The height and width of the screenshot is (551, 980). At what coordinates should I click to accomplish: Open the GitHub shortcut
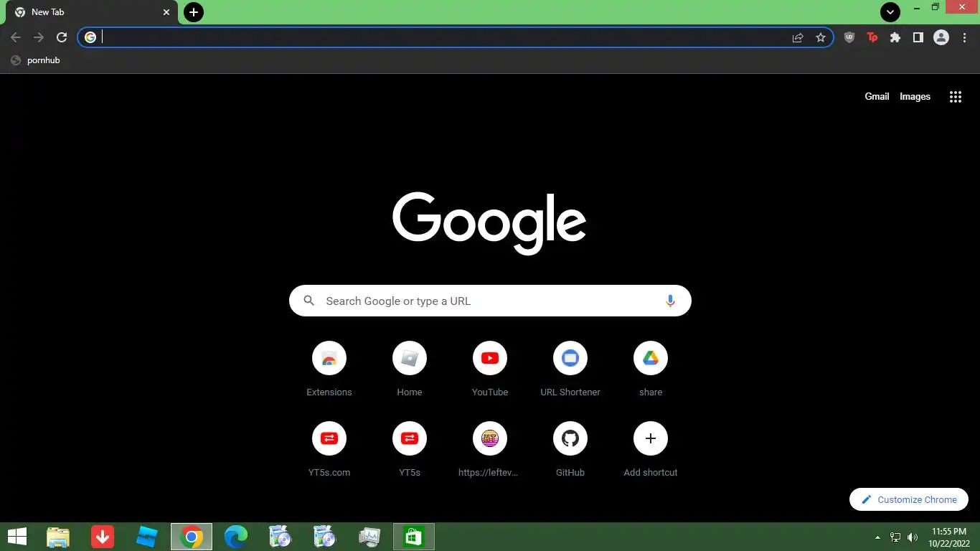(x=570, y=449)
